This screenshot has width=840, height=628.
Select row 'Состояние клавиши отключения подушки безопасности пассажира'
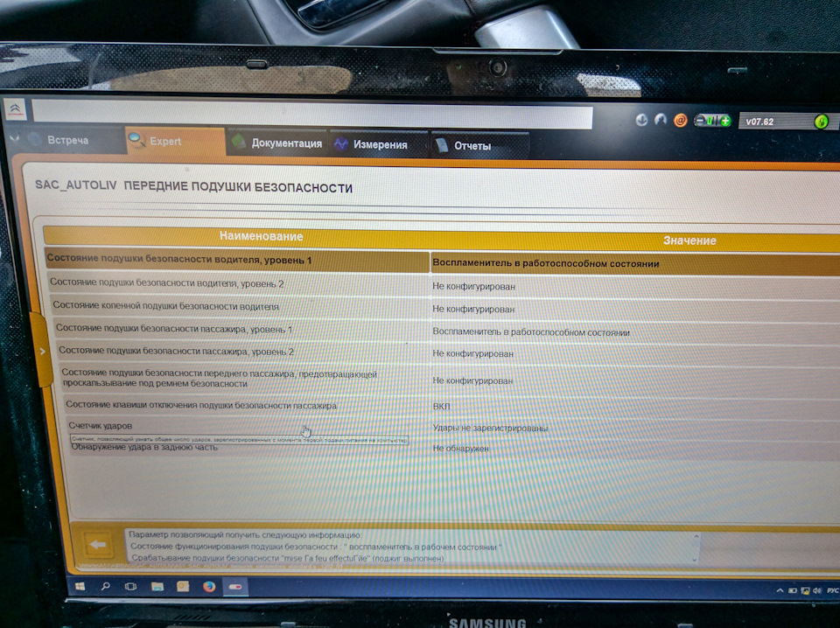click(x=452, y=406)
